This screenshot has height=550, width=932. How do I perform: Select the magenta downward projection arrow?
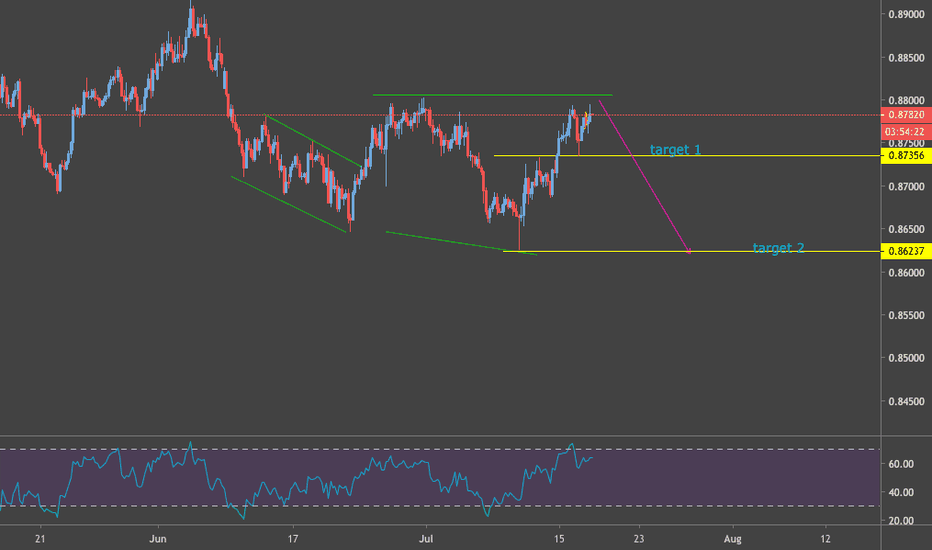click(644, 177)
